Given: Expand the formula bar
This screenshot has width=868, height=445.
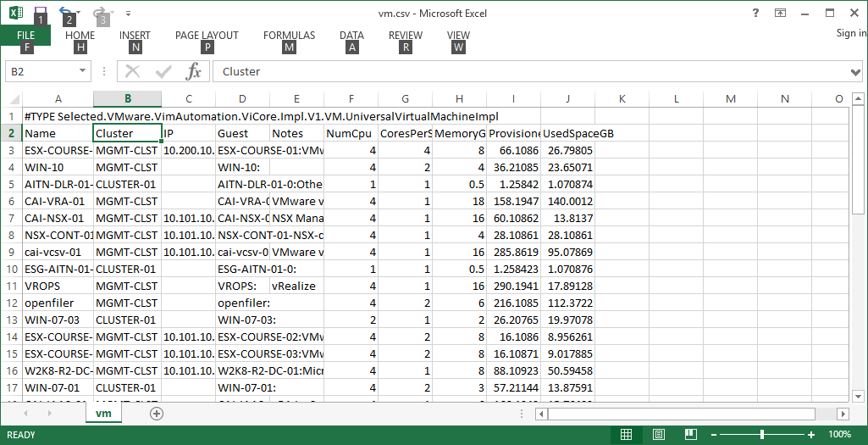Looking at the screenshot, I should [855, 72].
